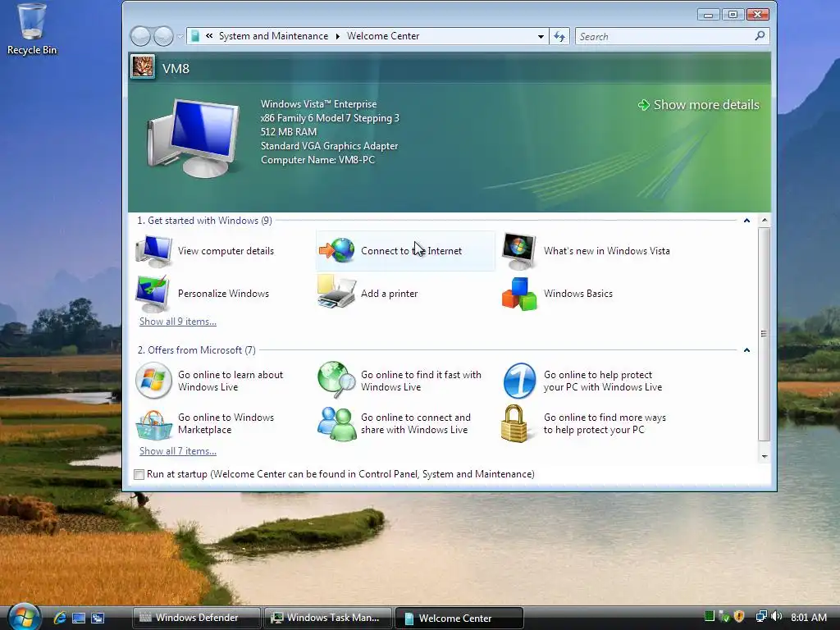Launch Internet Explorer from Quick Launch
Viewport: 840px width, 630px height.
pos(60,618)
